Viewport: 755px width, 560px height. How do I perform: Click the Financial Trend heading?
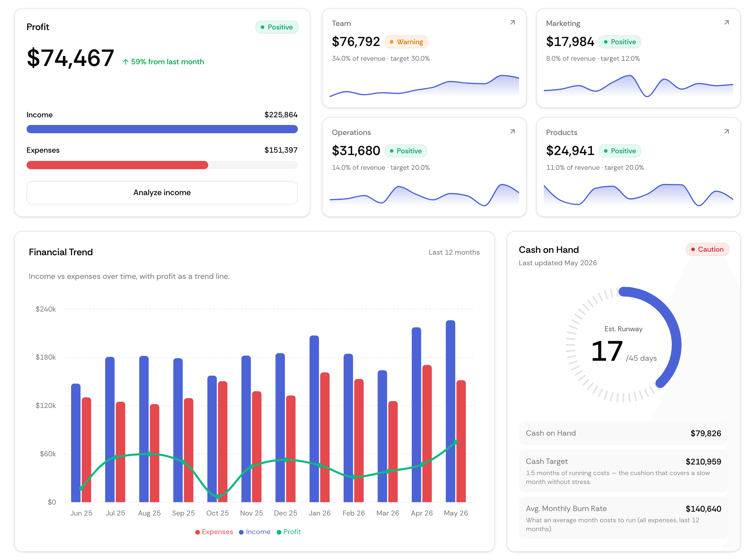tap(61, 252)
